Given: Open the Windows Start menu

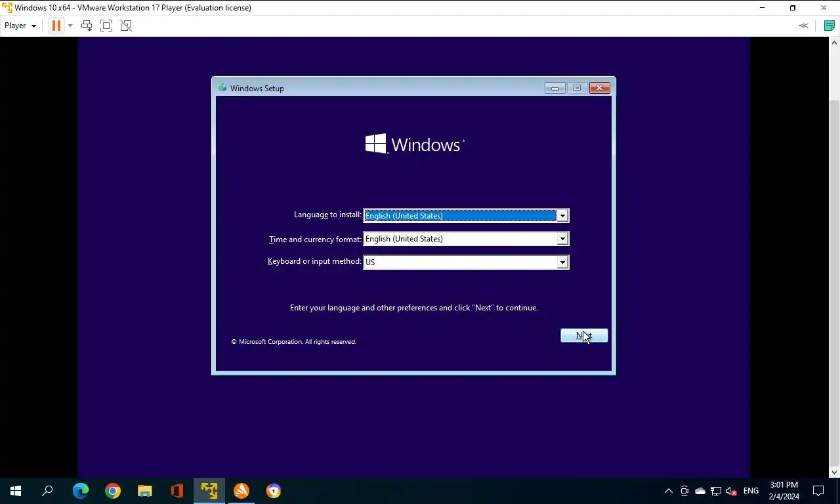Looking at the screenshot, I should [x=16, y=491].
